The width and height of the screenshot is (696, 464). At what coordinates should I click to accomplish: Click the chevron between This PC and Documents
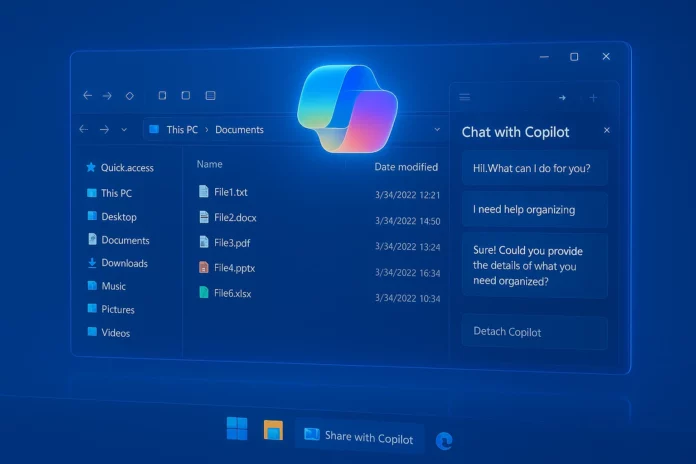click(206, 130)
